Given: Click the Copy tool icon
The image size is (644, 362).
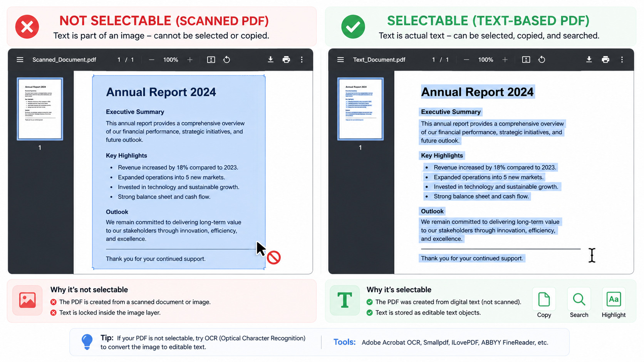Looking at the screenshot, I should pos(544,299).
